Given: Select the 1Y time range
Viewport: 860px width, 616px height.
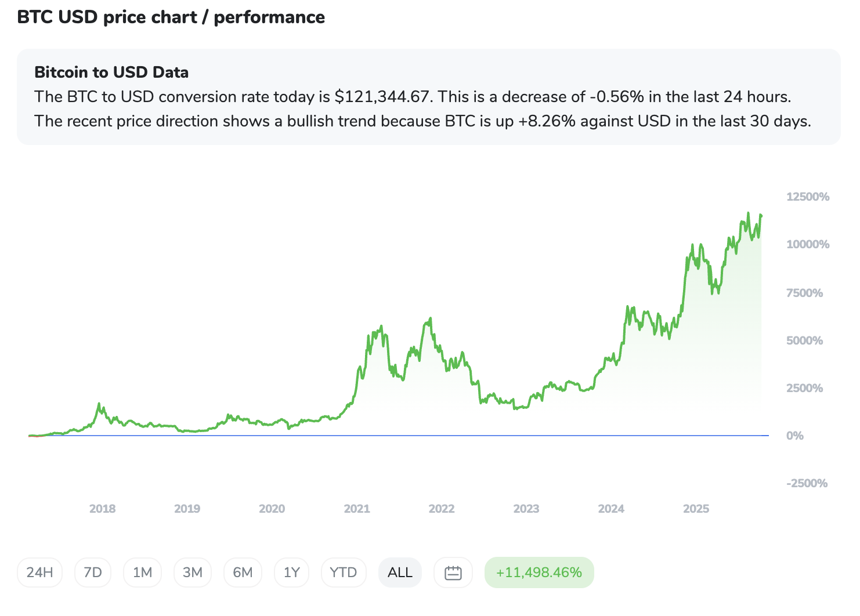Looking at the screenshot, I should pyautogui.click(x=291, y=572).
